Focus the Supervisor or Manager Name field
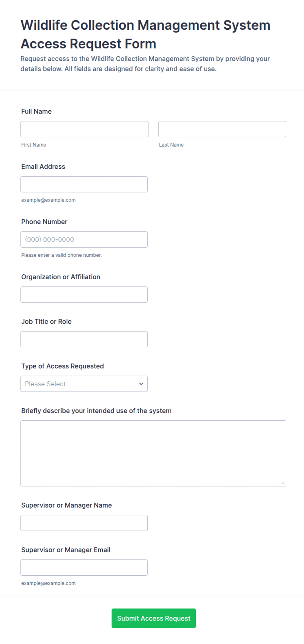The width and height of the screenshot is (304, 644). [x=84, y=523]
